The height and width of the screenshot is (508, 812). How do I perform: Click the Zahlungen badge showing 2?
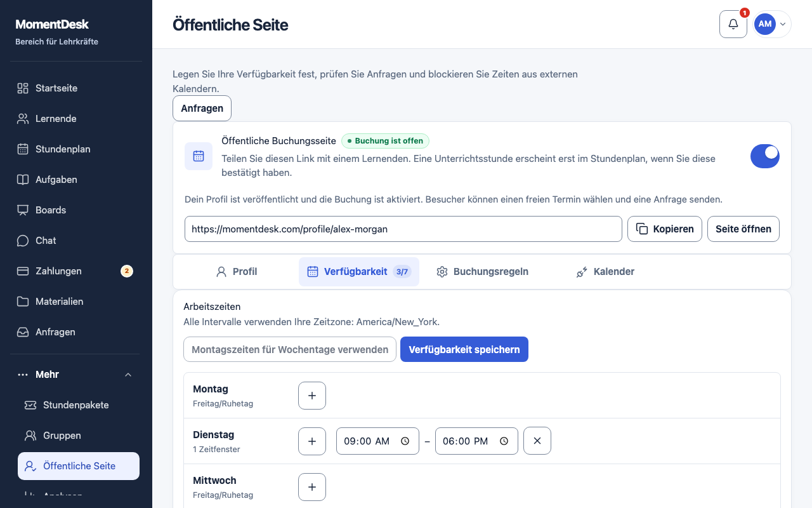coord(127,271)
